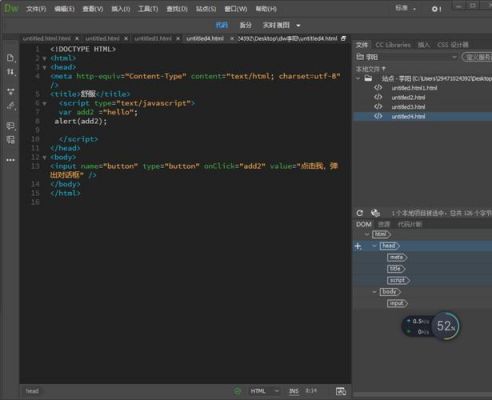Screen dimensions: 492x400
Task: Collapse the body node arrow in DOM panel
Action: 374,292
